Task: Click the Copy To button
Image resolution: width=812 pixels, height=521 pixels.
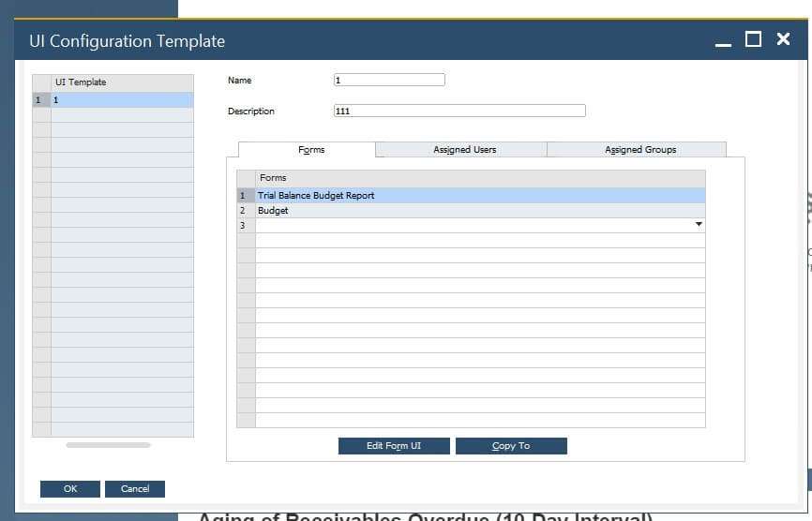Action: click(511, 446)
